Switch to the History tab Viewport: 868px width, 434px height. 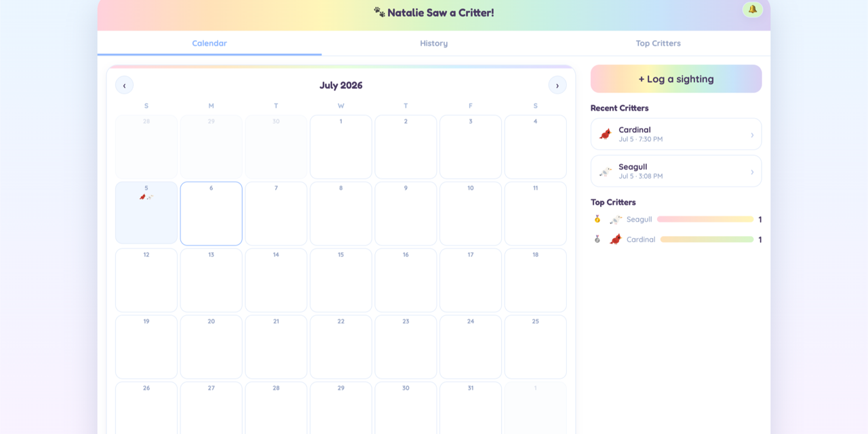(434, 43)
